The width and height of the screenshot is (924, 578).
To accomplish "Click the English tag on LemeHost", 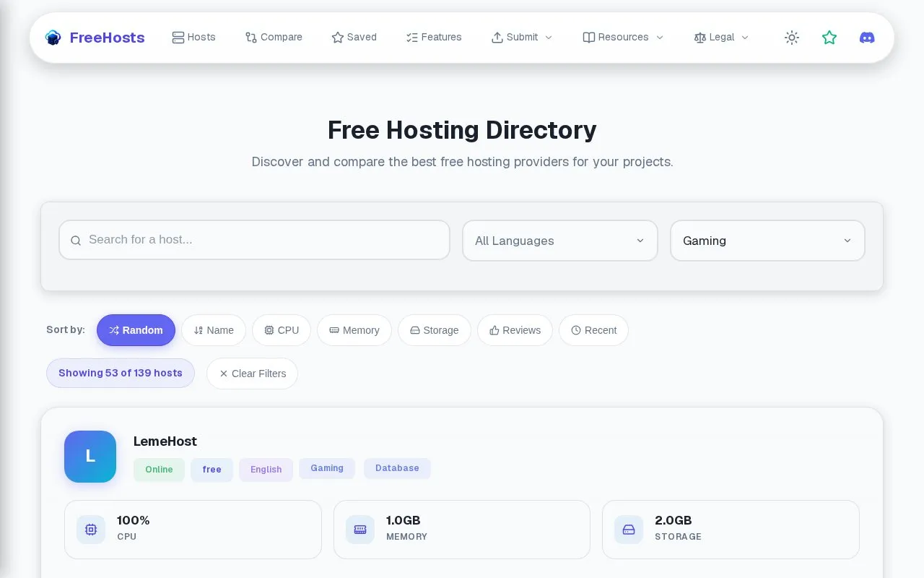I will pyautogui.click(x=266, y=470).
